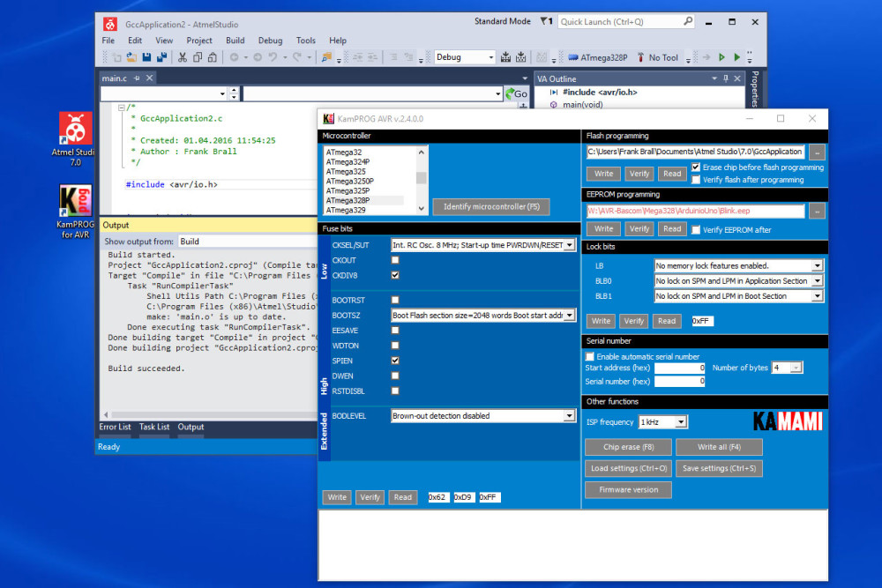Open the BODLEVEL fuse dropdown
Screen dimensions: 882x588
point(570,415)
